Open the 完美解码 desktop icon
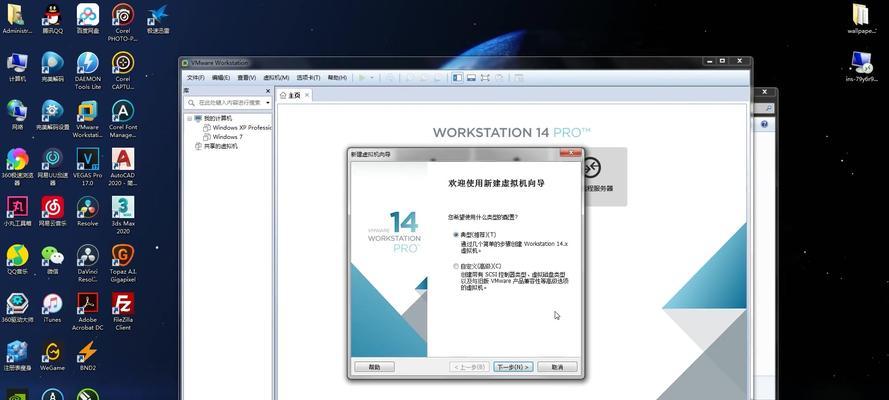Viewport: 889px width, 400px height. click(52, 67)
